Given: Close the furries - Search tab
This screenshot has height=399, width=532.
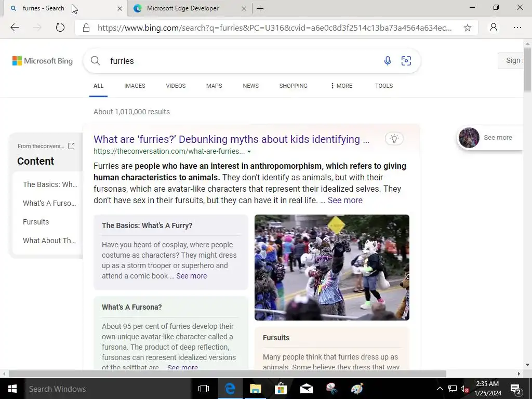Looking at the screenshot, I should pos(119,8).
